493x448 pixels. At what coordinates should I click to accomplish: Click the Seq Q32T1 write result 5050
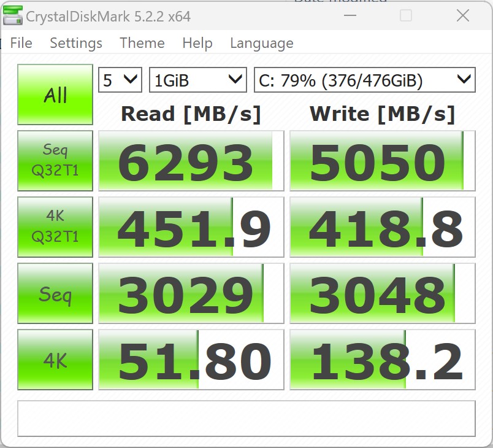[383, 161]
